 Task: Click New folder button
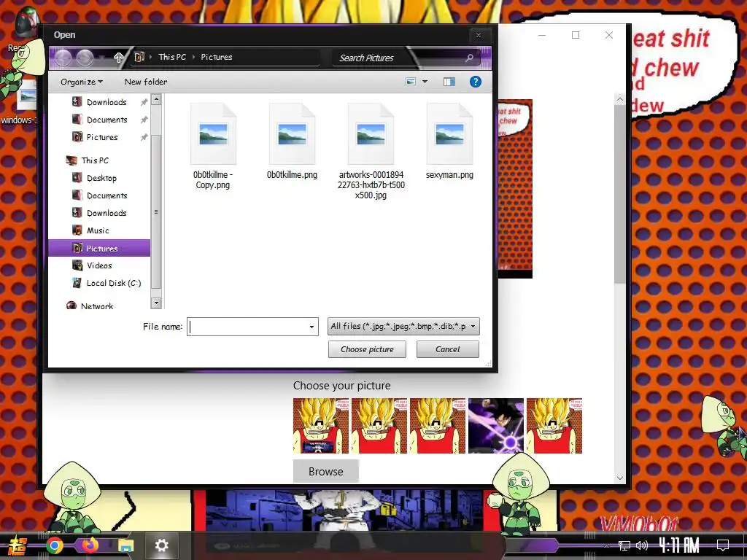pyautogui.click(x=146, y=82)
